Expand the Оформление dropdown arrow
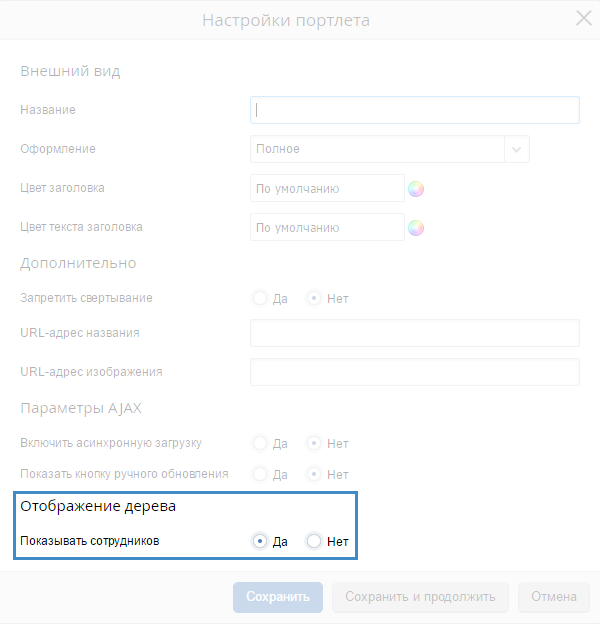This screenshot has width=600, height=624. (517, 149)
